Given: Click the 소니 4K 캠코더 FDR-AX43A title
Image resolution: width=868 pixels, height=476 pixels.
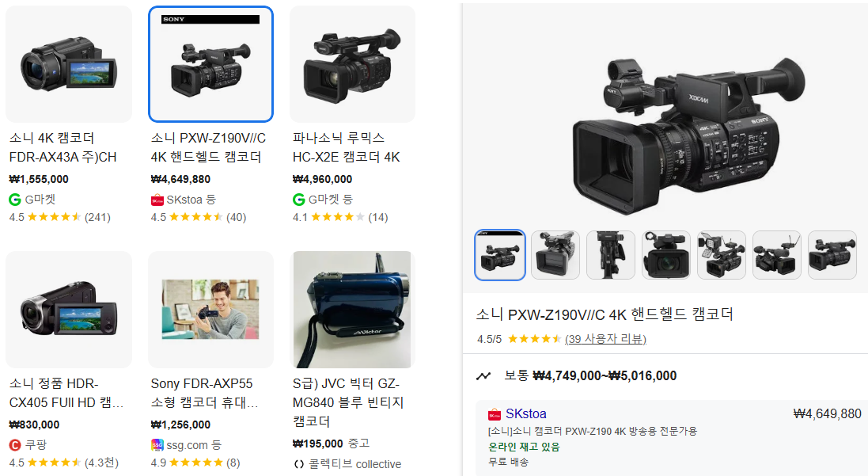Looking at the screenshot, I should coord(63,147).
